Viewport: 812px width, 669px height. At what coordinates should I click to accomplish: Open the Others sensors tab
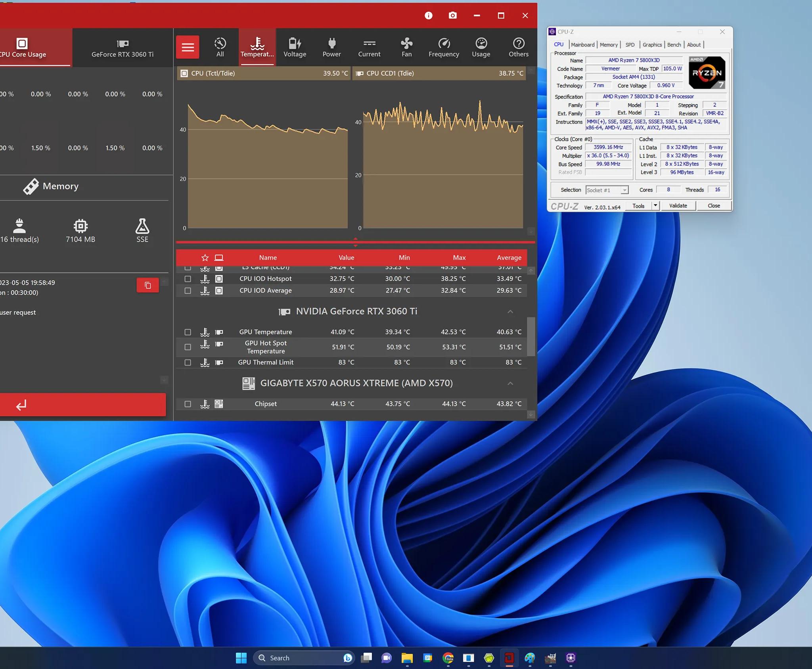tap(519, 47)
